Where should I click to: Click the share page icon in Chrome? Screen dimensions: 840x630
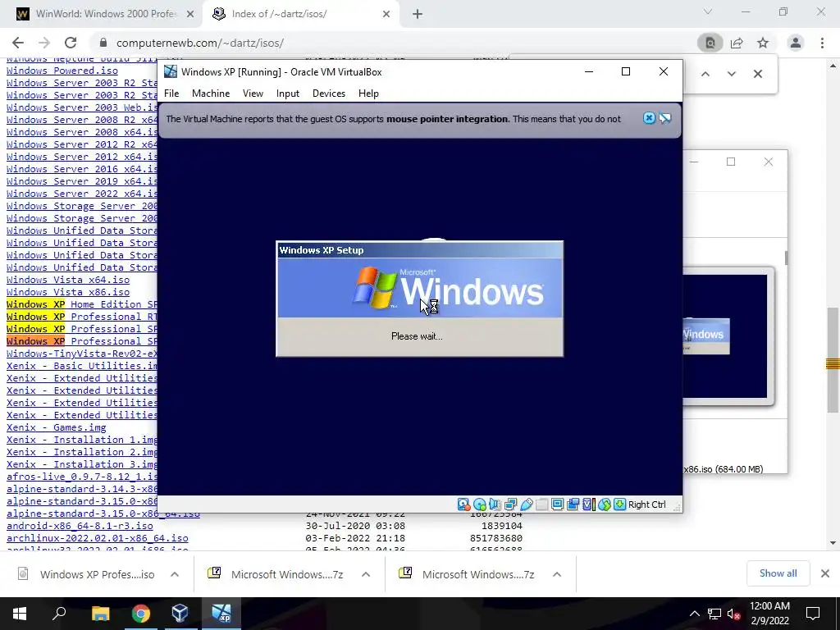coord(737,43)
